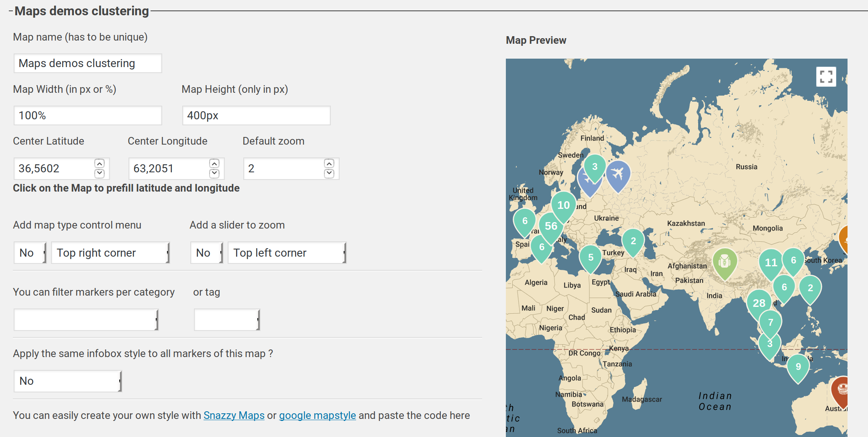Click the airplane marker over Finland
This screenshot has width=868, height=437.
tap(618, 174)
